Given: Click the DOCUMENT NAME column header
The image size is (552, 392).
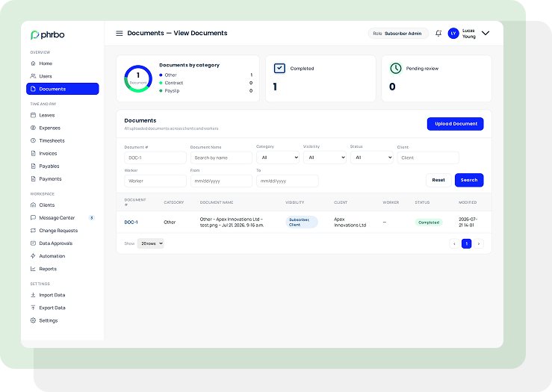Looking at the screenshot, I should coord(217,202).
